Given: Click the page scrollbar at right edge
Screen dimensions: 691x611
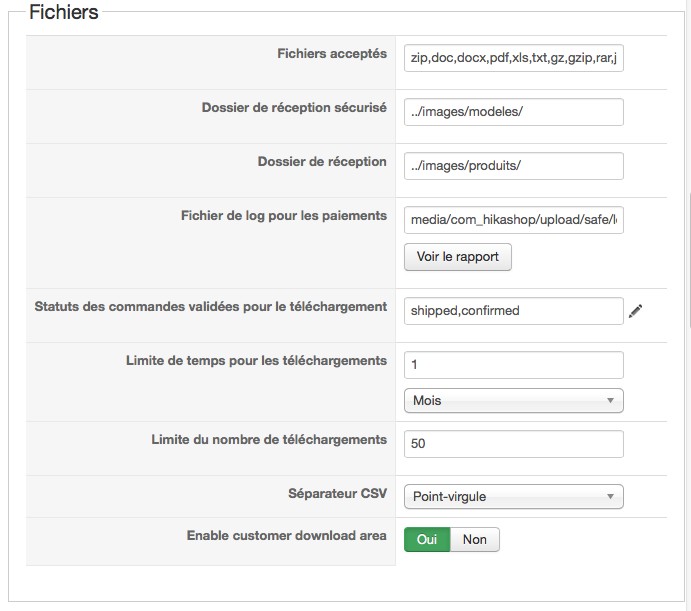Looking at the screenshot, I should click(x=689, y=260).
